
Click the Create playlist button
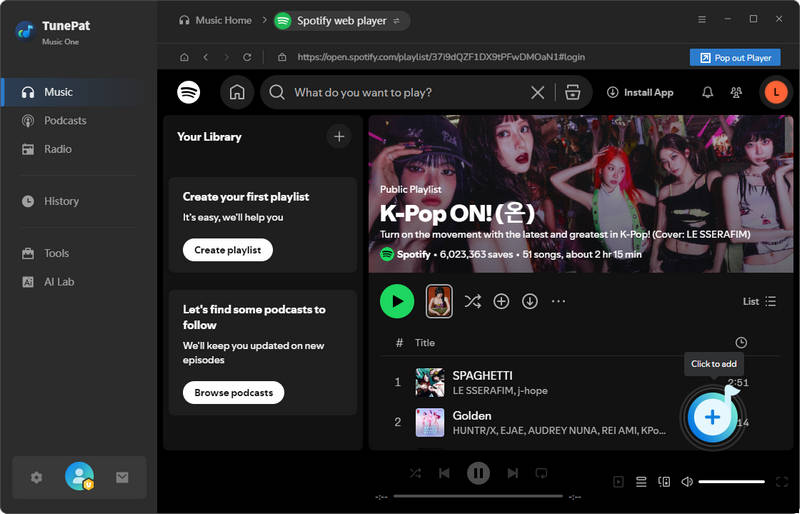pyautogui.click(x=228, y=250)
